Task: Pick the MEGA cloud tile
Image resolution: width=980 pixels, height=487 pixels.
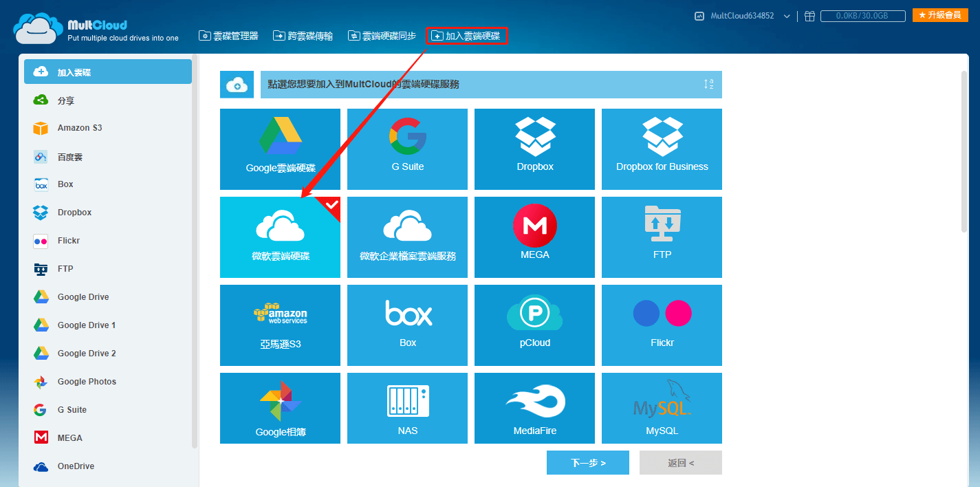Action: 534,237
